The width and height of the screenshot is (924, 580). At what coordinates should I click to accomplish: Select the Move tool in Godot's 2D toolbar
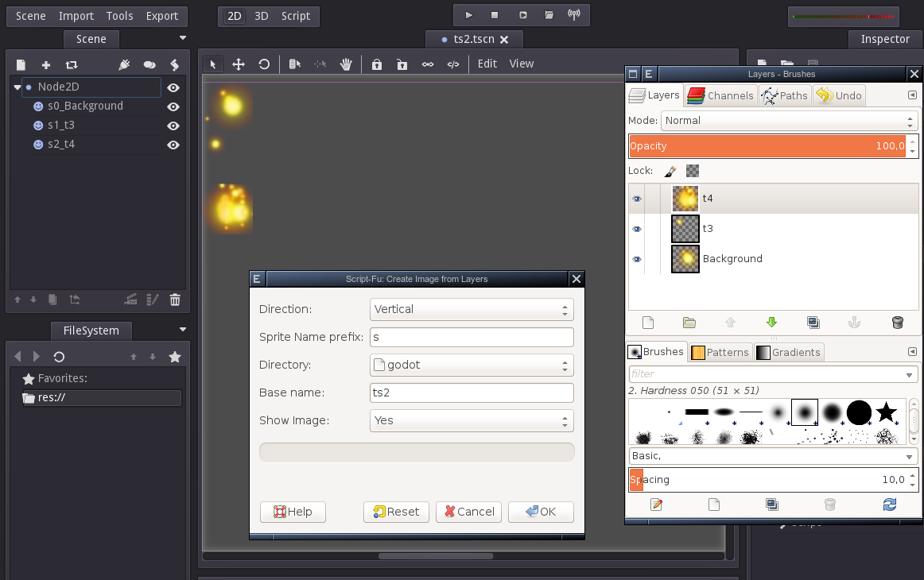point(238,64)
